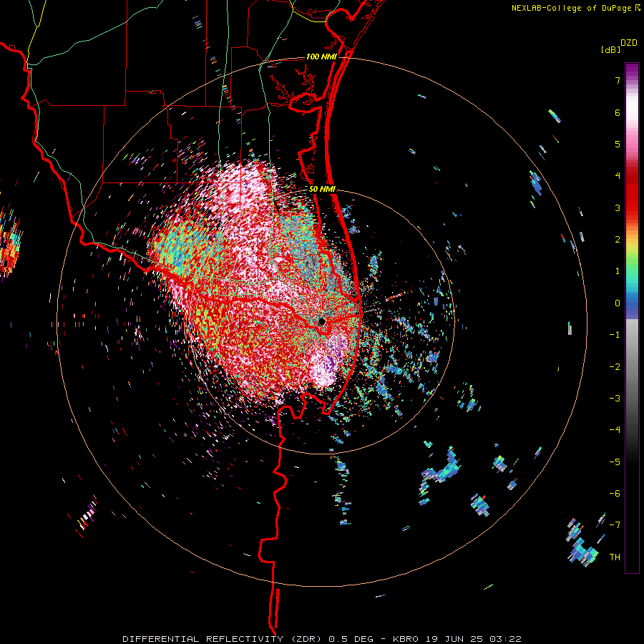
Task: Click the NEXLAB-College of DuPage watermark text
Action: (575, 8)
